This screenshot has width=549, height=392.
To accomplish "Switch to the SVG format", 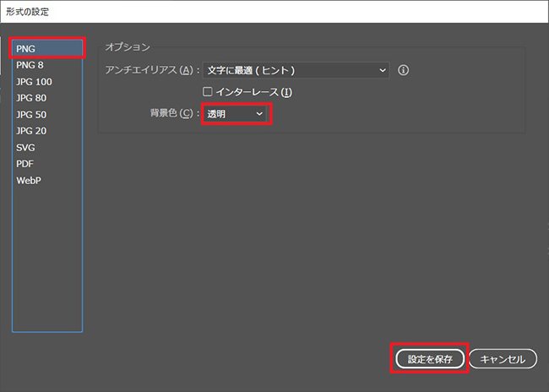I will [x=25, y=148].
